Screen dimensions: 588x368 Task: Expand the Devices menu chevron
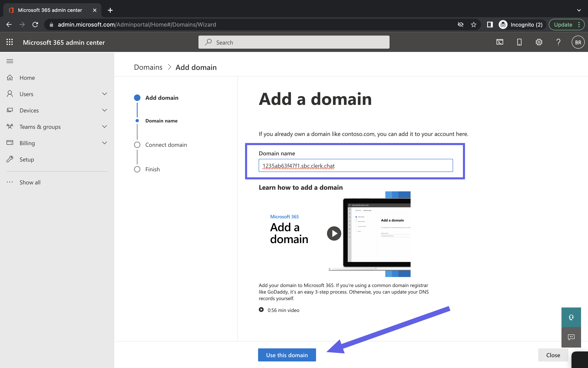(x=105, y=110)
